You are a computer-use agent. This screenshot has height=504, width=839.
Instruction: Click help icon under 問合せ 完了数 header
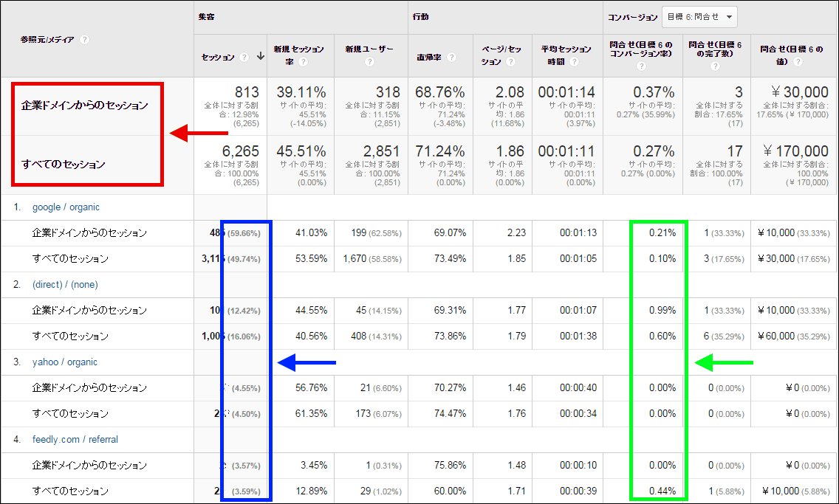click(716, 66)
